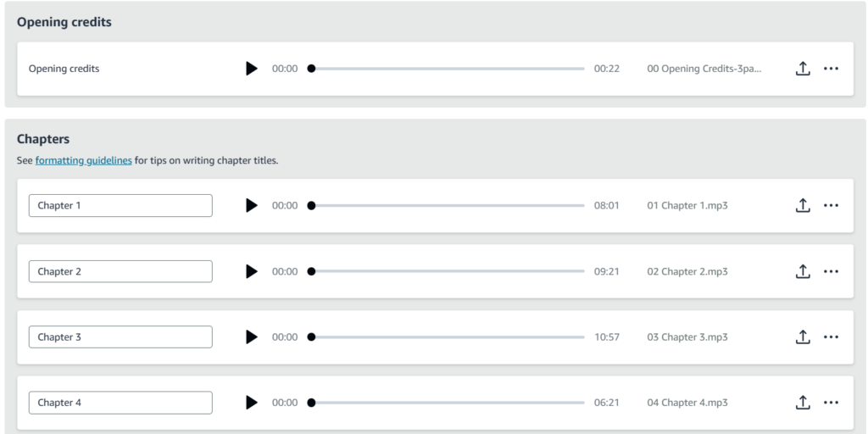868x434 pixels.
Task: Play the Opening credits audio
Action: 252,69
